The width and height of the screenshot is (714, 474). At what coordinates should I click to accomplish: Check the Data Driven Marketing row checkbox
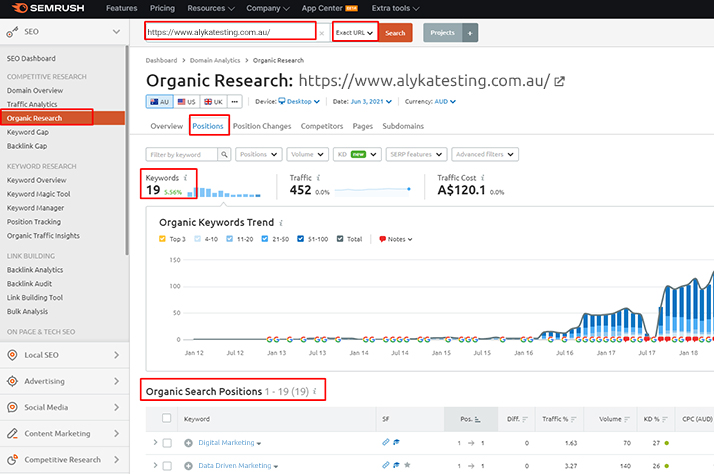pyautogui.click(x=167, y=466)
